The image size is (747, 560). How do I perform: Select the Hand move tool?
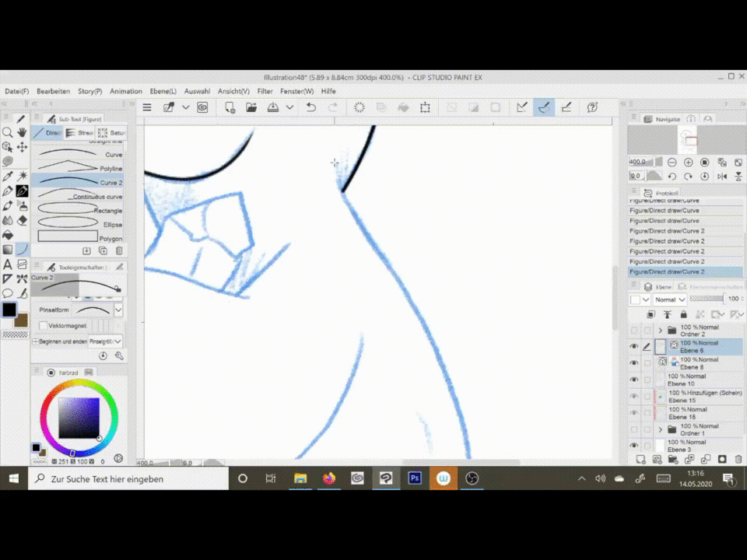pos(22,132)
